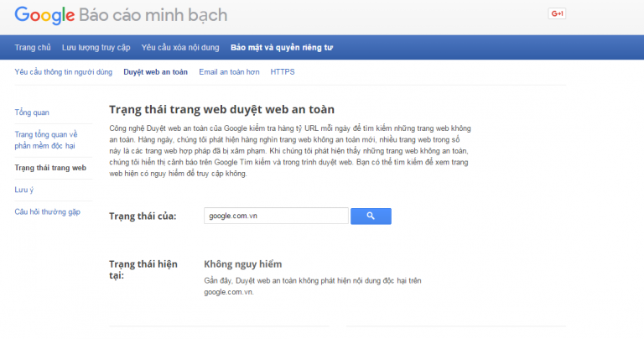Click heading Trạng thái trang web duyệt web an toàn
The image size is (644, 339).
coord(221,110)
